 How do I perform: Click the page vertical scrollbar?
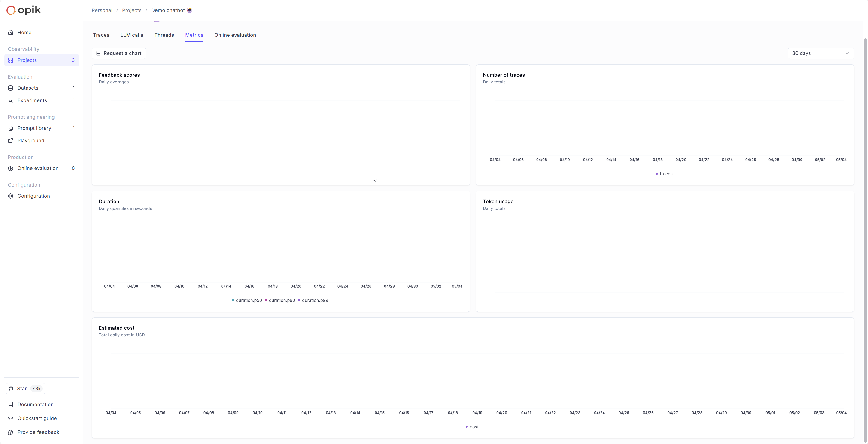[865, 236]
